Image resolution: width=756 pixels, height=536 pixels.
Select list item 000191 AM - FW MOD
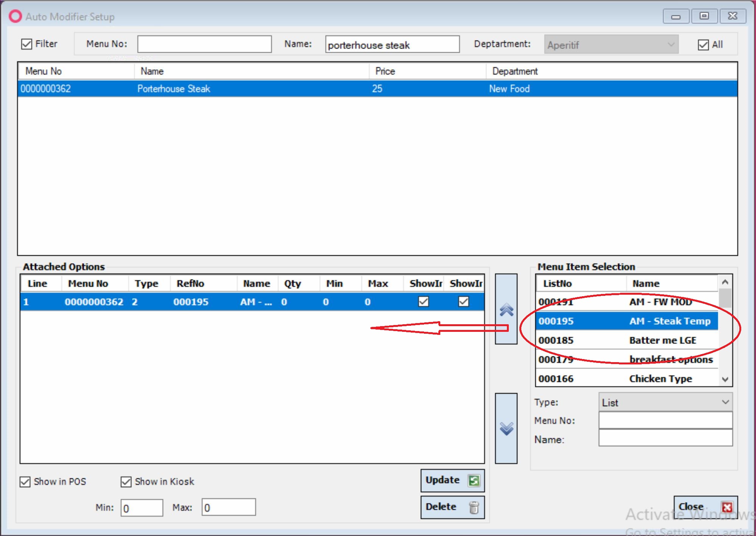pos(627,302)
